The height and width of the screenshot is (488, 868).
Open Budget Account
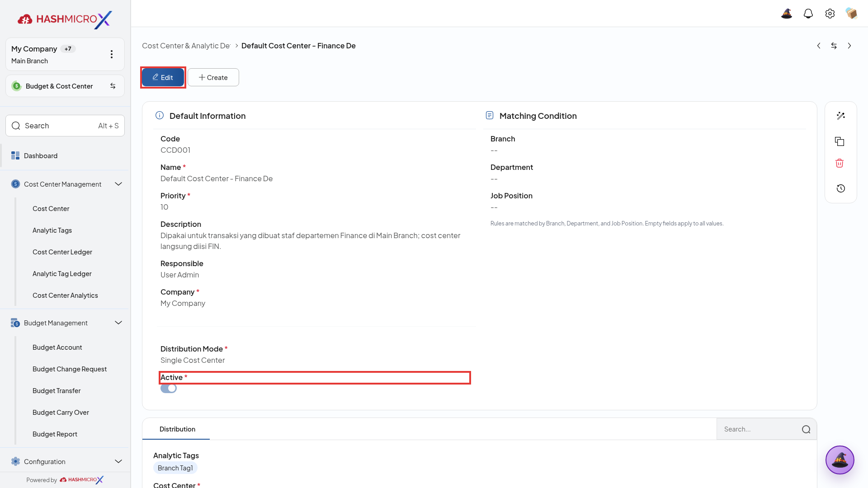coord(57,347)
